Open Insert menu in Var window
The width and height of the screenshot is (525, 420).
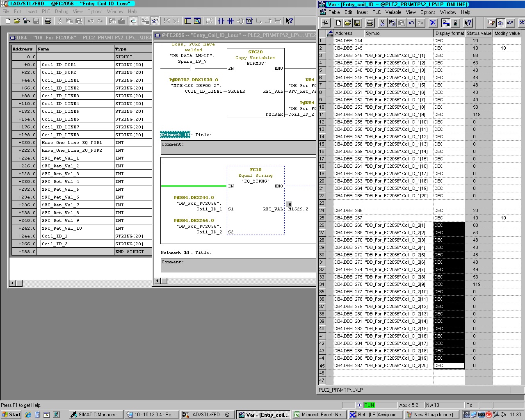[x=362, y=12]
